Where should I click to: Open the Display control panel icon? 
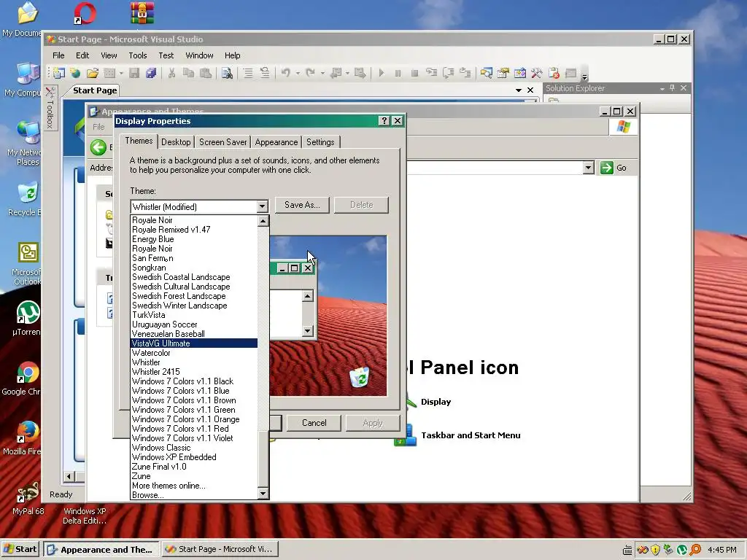[436, 402]
